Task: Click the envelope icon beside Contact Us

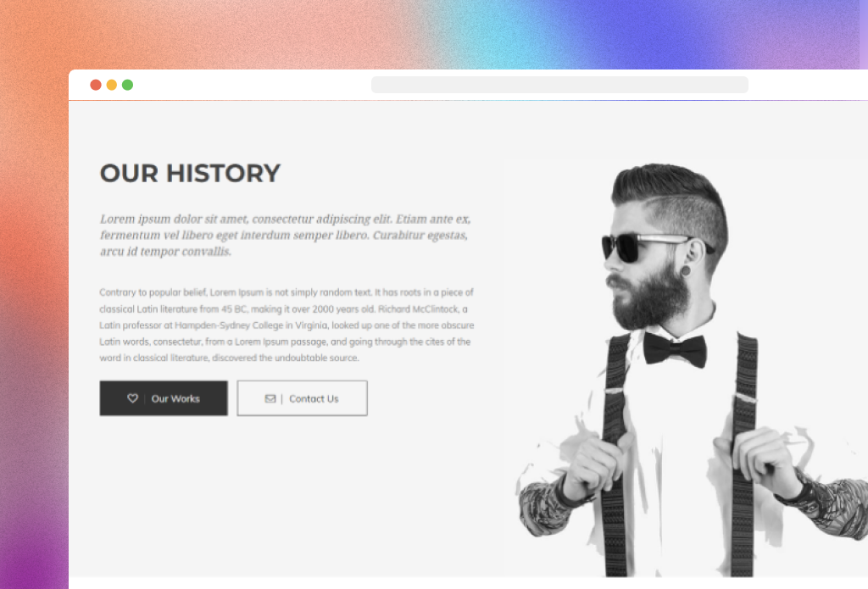Action: (x=270, y=398)
